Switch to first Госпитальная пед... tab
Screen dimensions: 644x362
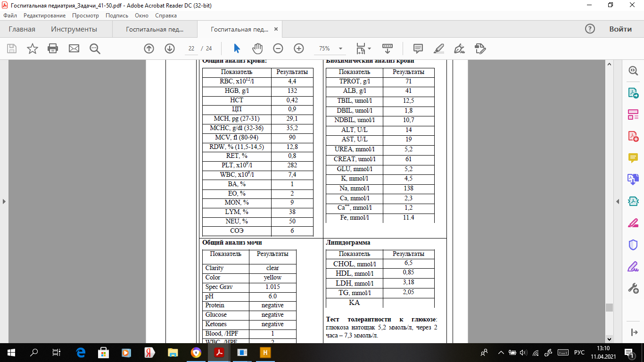coord(155,29)
